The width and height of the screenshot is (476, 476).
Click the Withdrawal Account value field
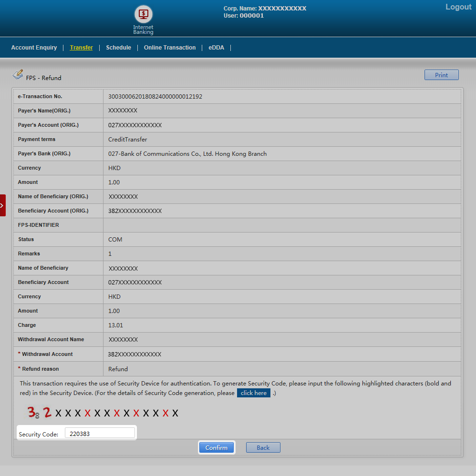click(135, 354)
